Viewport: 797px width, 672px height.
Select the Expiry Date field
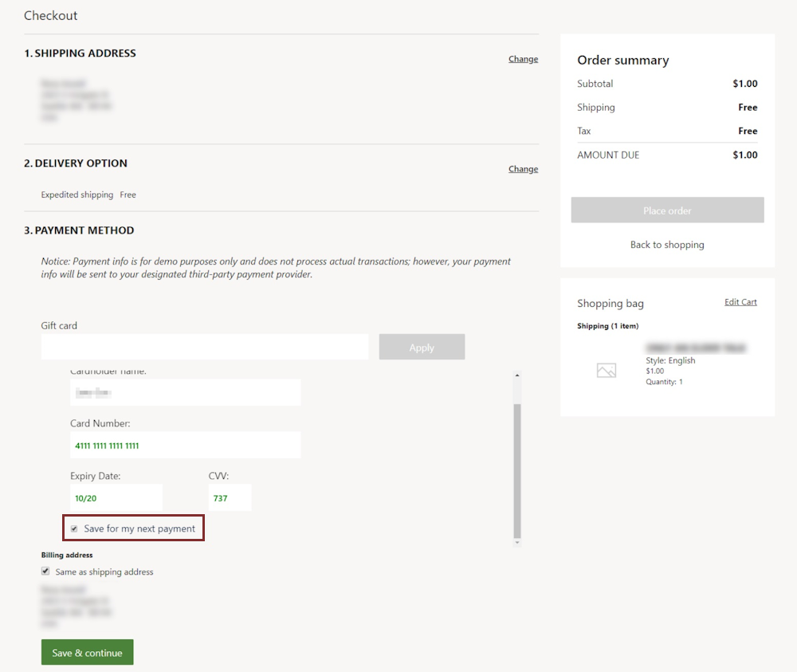[x=116, y=497]
